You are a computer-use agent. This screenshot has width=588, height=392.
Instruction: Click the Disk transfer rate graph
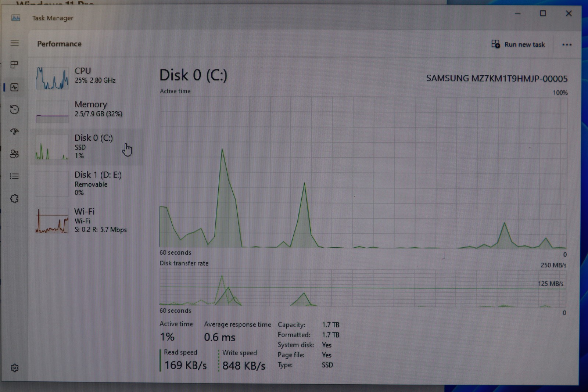pos(363,288)
